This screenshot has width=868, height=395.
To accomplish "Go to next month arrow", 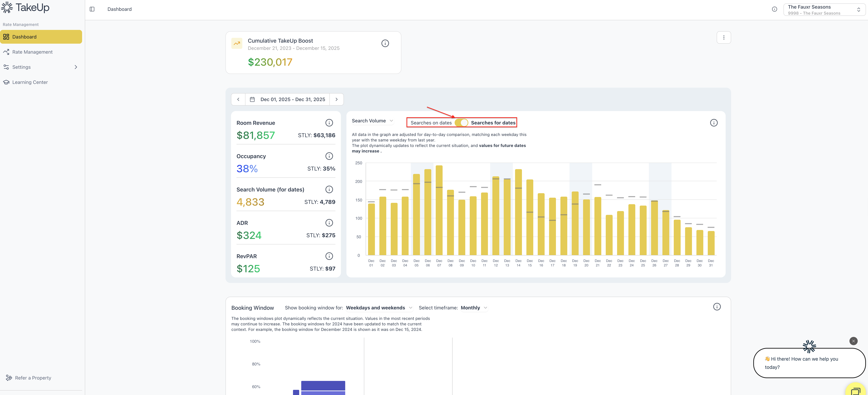I will (x=336, y=100).
